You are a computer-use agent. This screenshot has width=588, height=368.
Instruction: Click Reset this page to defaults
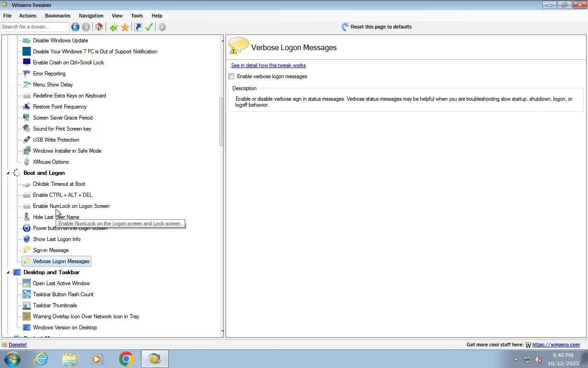click(x=376, y=27)
